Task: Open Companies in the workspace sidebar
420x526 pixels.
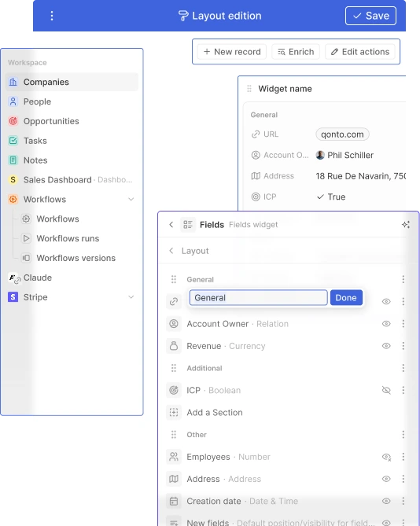Action: point(72,82)
